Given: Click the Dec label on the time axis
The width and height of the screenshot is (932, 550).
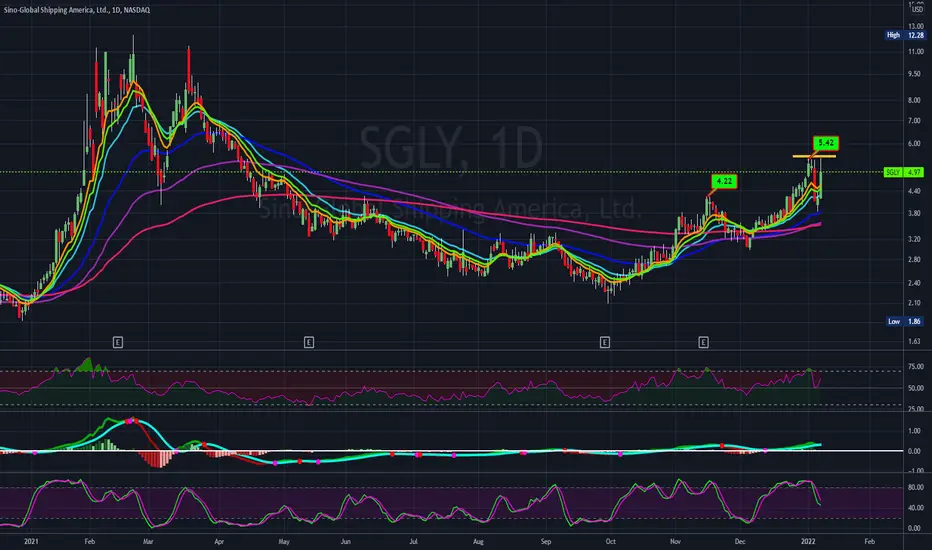Looking at the screenshot, I should 740,542.
